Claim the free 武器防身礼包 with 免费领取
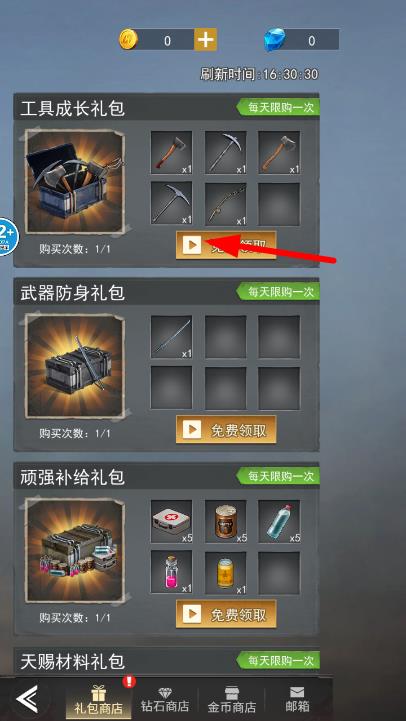Screen dimensions: 406x721 click(x=226, y=430)
